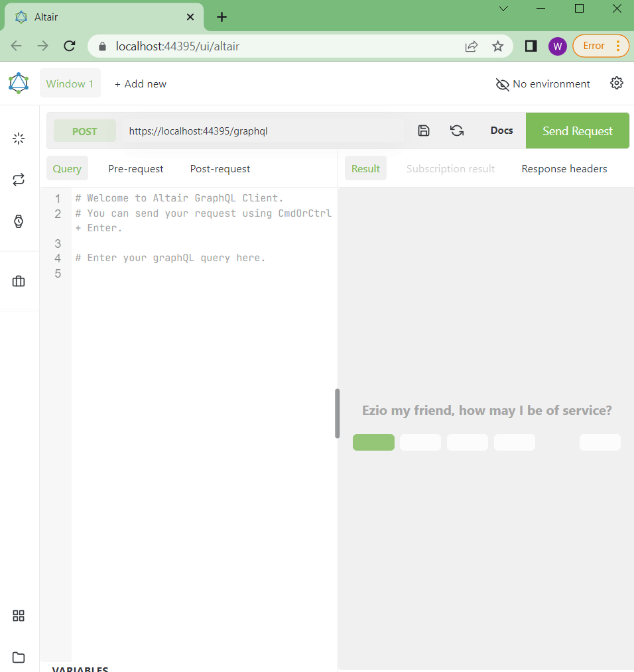Click the watch icon in sidebar
The image size is (634, 672).
(x=19, y=221)
